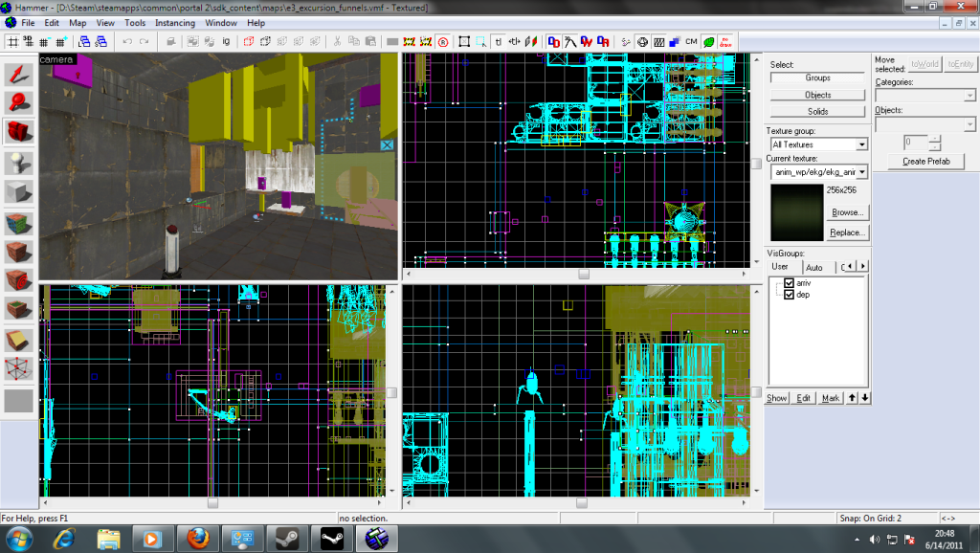Image resolution: width=980 pixels, height=553 pixels.
Task: Toggle Texture Lock 'tl' button
Action: [498, 42]
